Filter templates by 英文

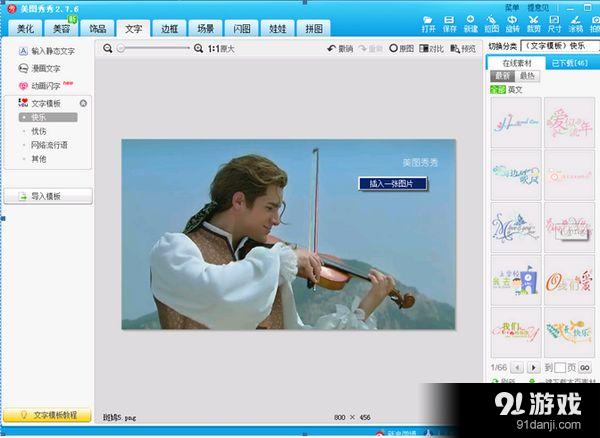[515, 90]
